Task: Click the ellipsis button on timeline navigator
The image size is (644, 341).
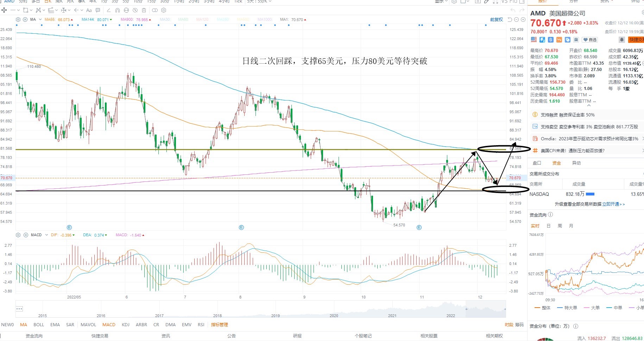Action: 19,309
